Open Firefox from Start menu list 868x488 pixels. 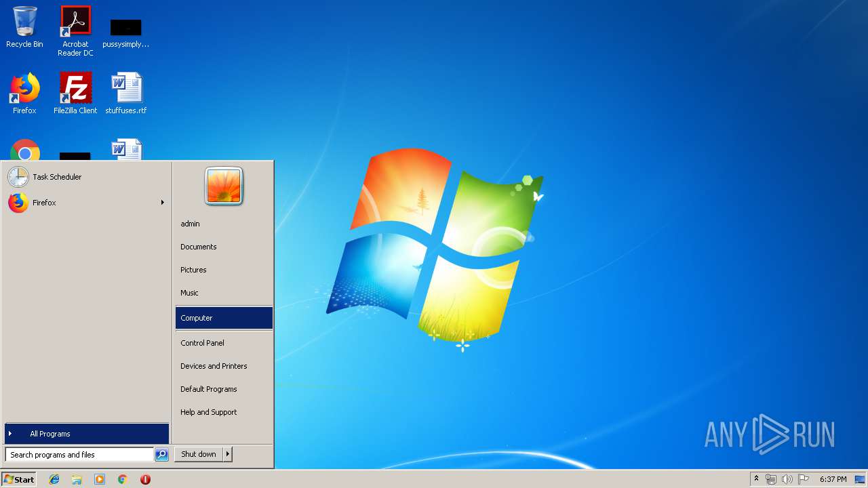(x=86, y=203)
